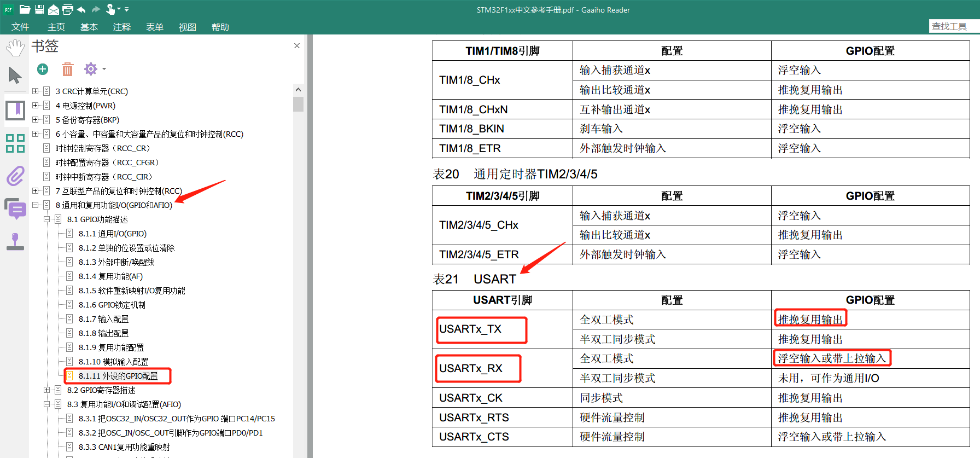The height and width of the screenshot is (458, 980).
Task: Open bookmark 时钟配置寄存器 (RCC_CFGR)
Action: (x=107, y=163)
